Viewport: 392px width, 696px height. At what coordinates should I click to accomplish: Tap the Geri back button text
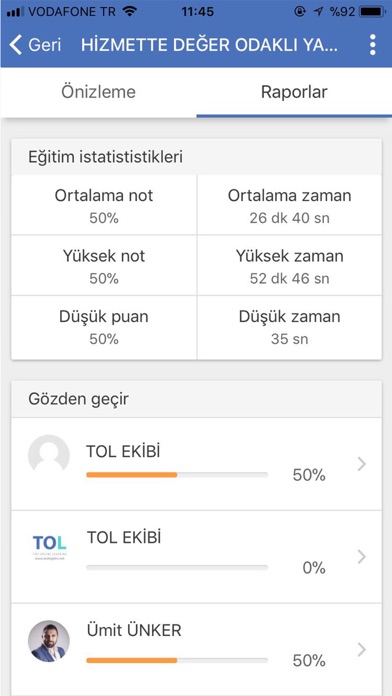point(45,45)
